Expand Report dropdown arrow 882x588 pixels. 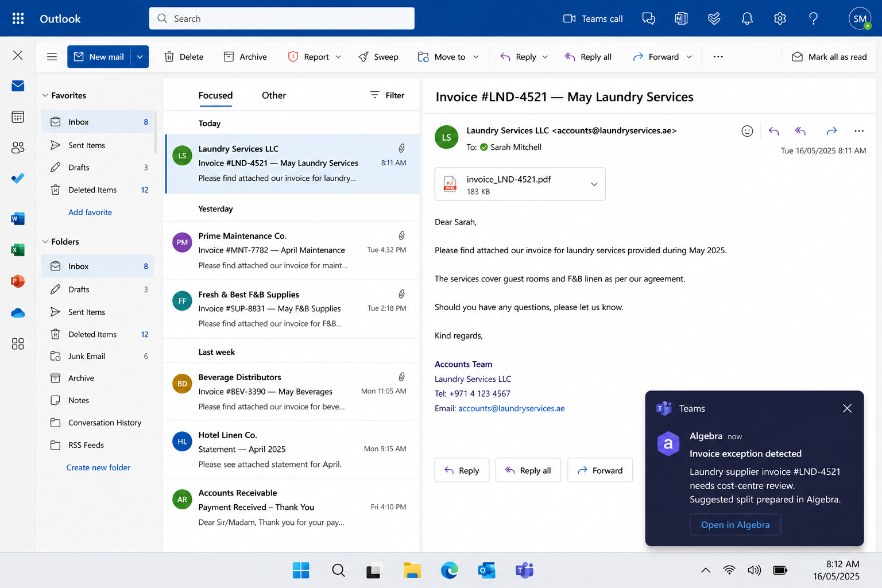coord(338,57)
